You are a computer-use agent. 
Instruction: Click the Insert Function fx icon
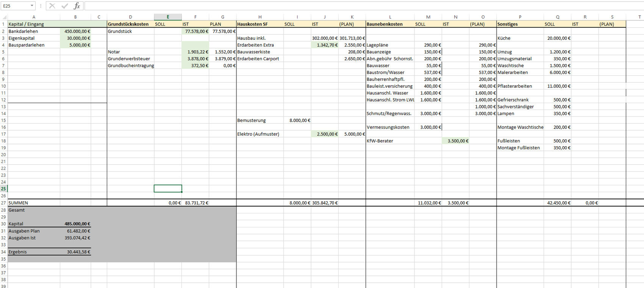point(77,6)
